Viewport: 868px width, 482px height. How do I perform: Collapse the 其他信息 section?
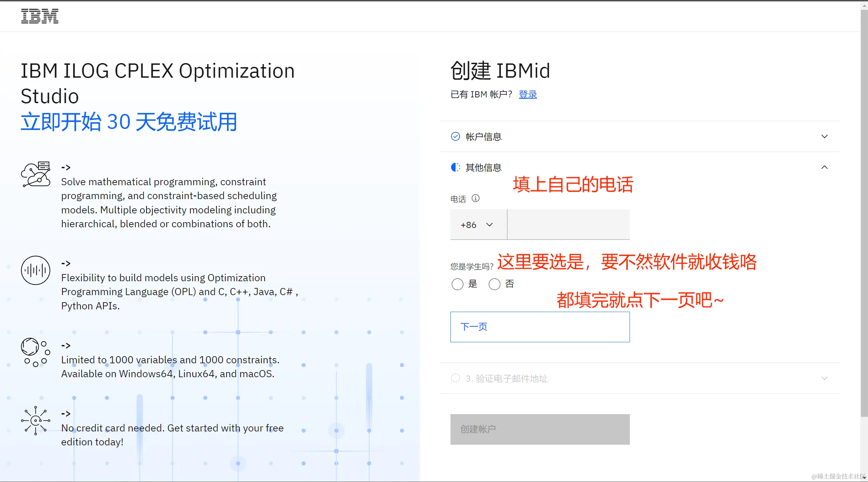[x=825, y=167]
